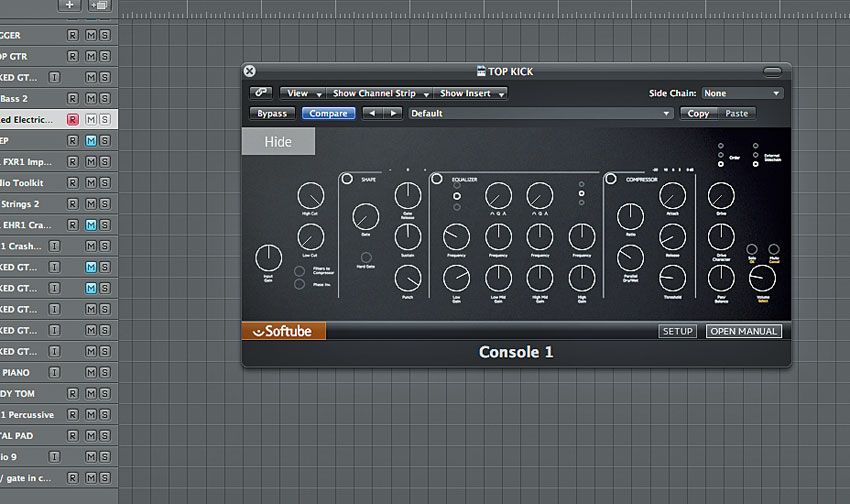Click OPEN MANUAL button
Viewport: 850px width, 504px height.
click(744, 331)
